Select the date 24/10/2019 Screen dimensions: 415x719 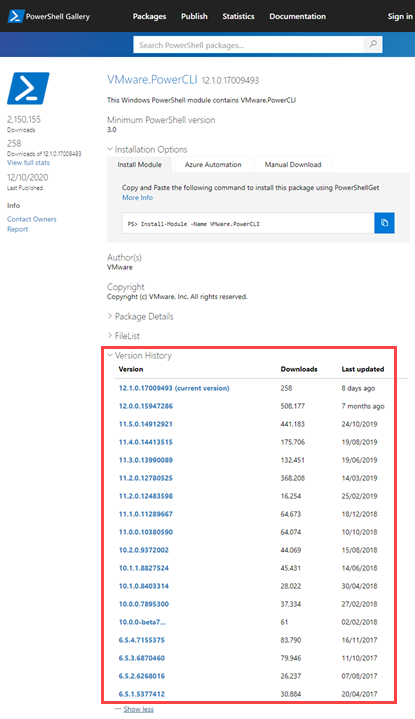(360, 424)
